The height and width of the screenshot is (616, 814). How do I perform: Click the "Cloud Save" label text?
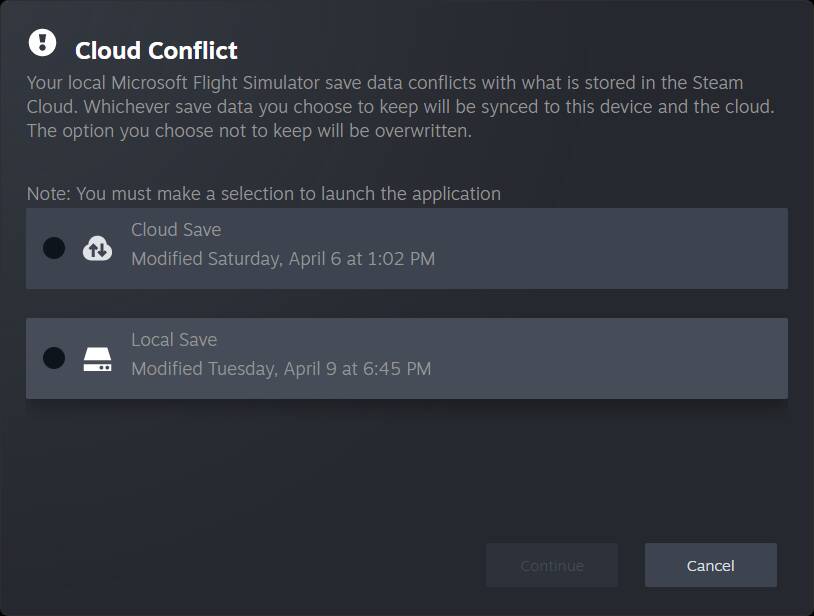point(176,230)
